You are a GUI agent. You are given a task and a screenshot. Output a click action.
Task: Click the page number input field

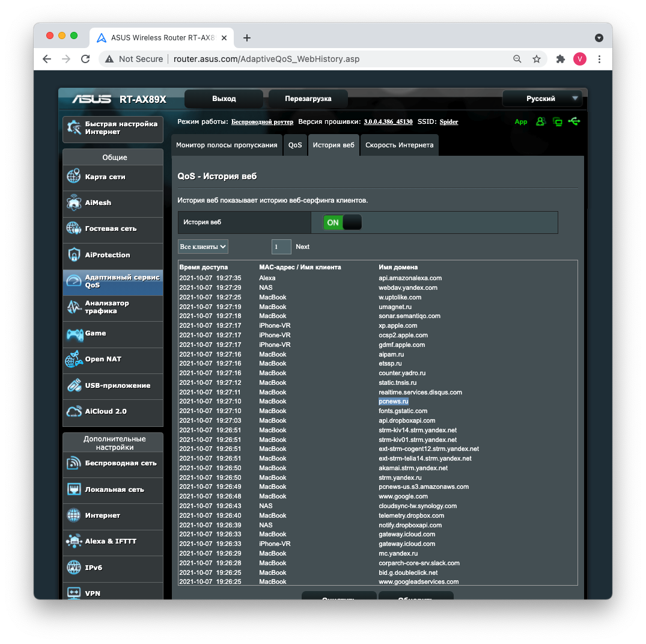click(x=281, y=247)
